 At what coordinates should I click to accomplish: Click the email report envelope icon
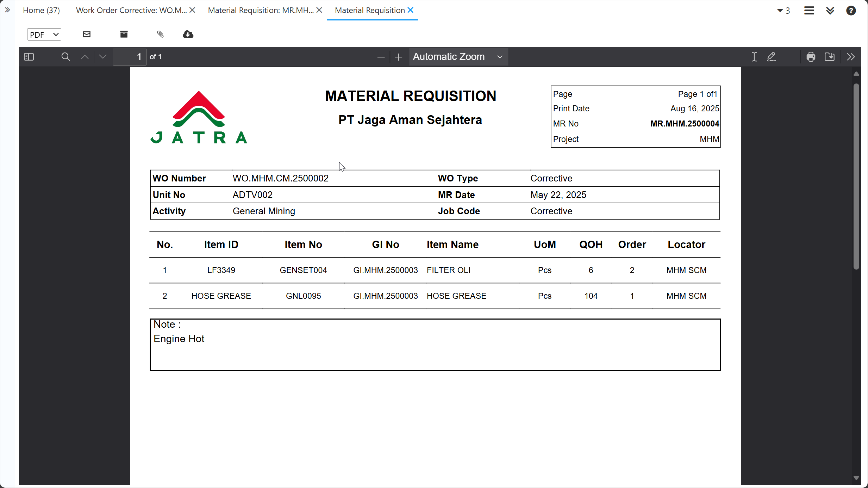point(87,34)
